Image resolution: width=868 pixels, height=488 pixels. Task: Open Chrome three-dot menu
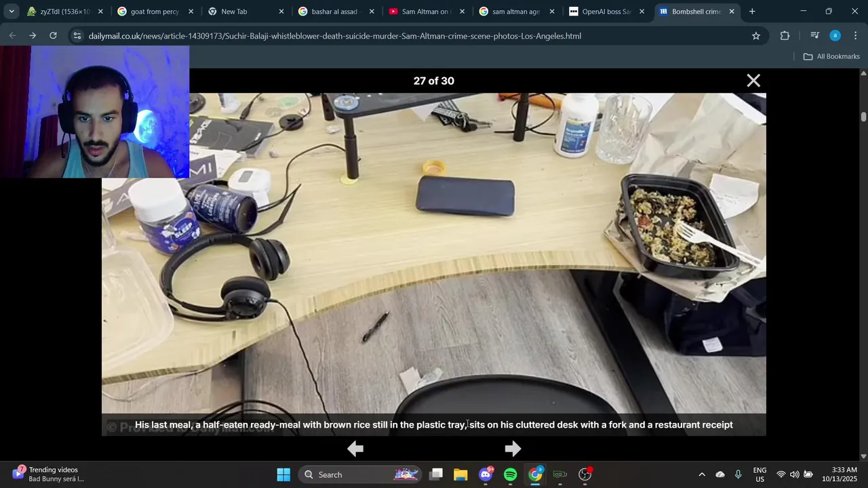tap(856, 36)
